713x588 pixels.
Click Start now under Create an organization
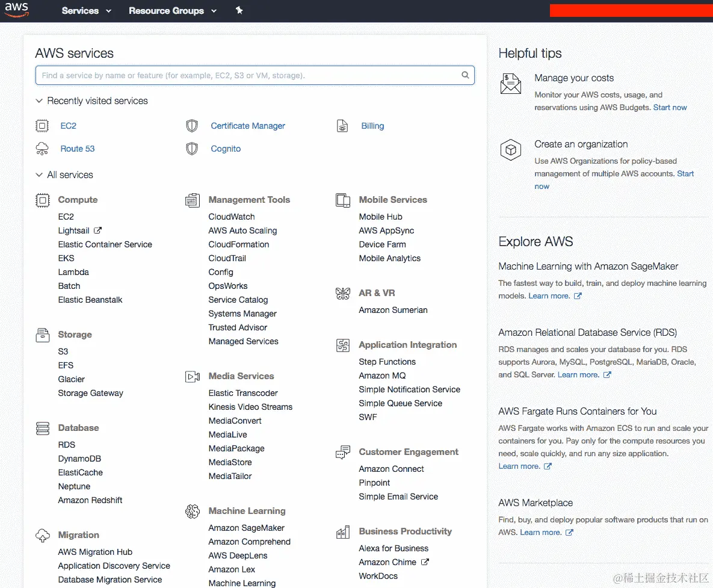(x=685, y=174)
